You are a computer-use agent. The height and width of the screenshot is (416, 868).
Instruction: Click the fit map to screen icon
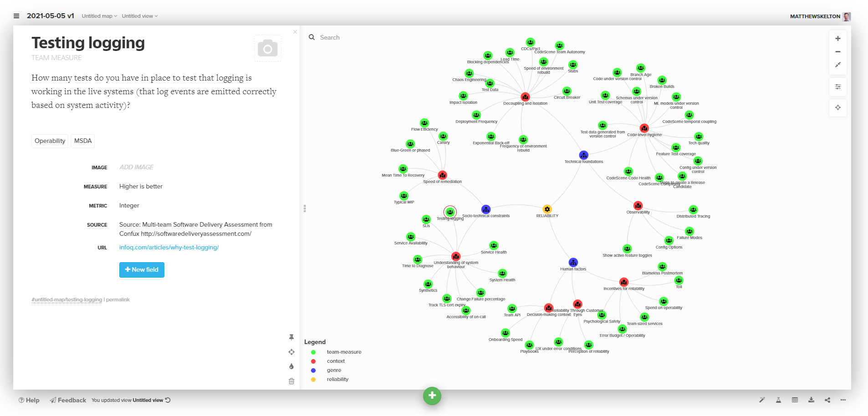pos(838,65)
